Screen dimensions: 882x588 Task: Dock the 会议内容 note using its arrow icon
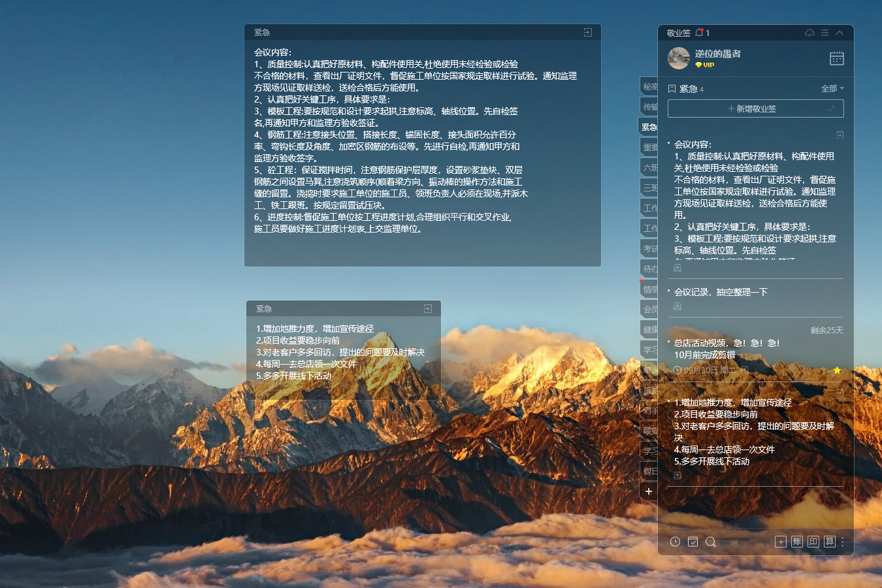840,135
